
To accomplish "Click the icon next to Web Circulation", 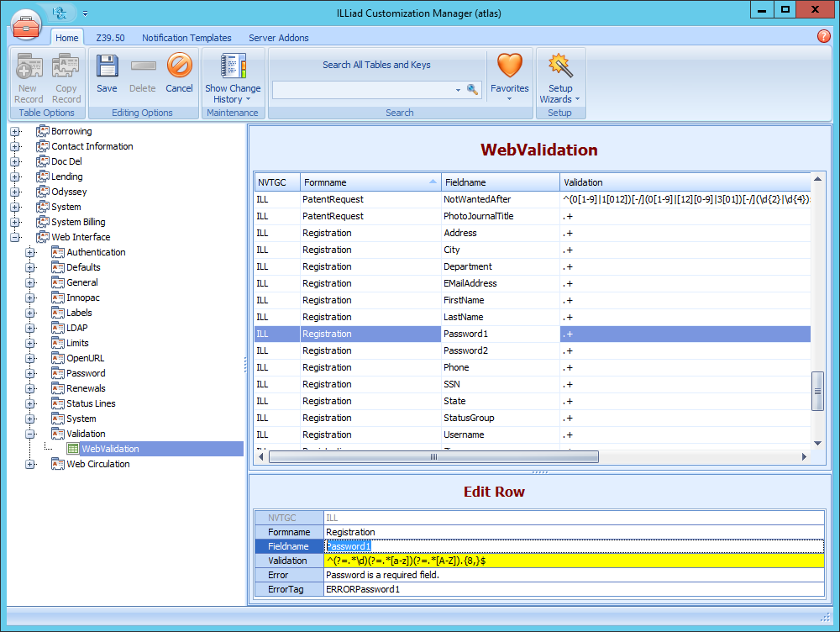I will point(57,463).
